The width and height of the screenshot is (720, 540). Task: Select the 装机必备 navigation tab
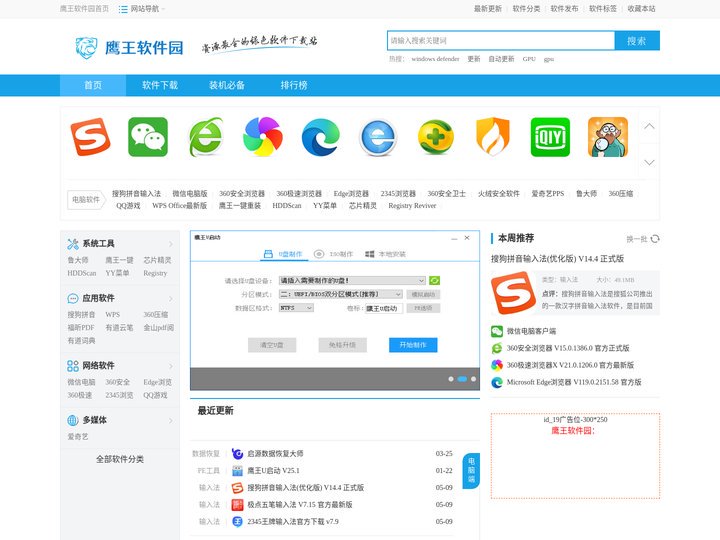click(227, 85)
